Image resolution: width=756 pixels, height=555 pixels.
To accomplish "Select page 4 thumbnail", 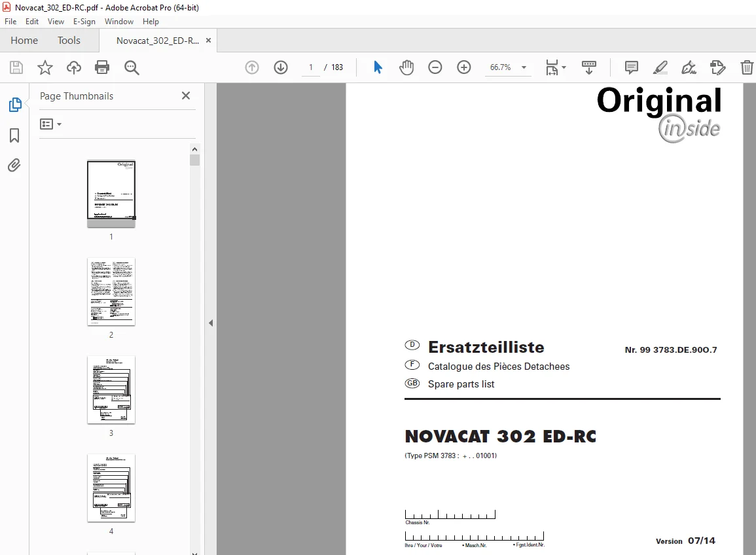I will click(x=111, y=488).
